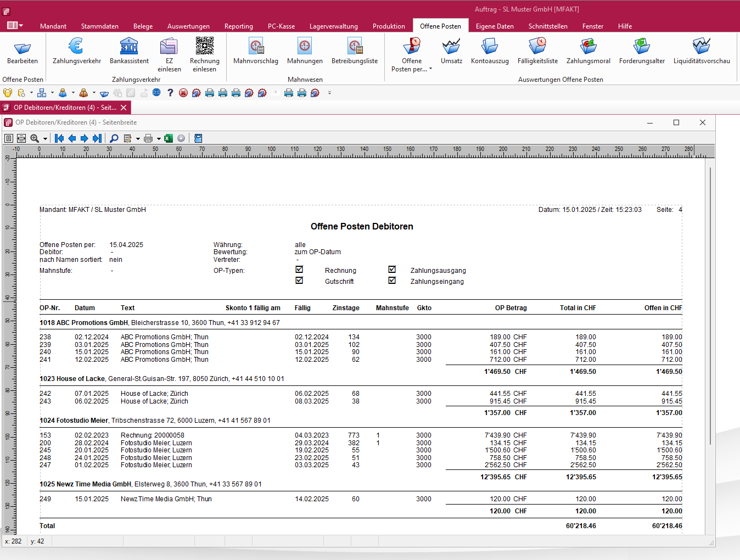Start EZ einlesen
This screenshot has height=560, width=740.
tap(169, 52)
